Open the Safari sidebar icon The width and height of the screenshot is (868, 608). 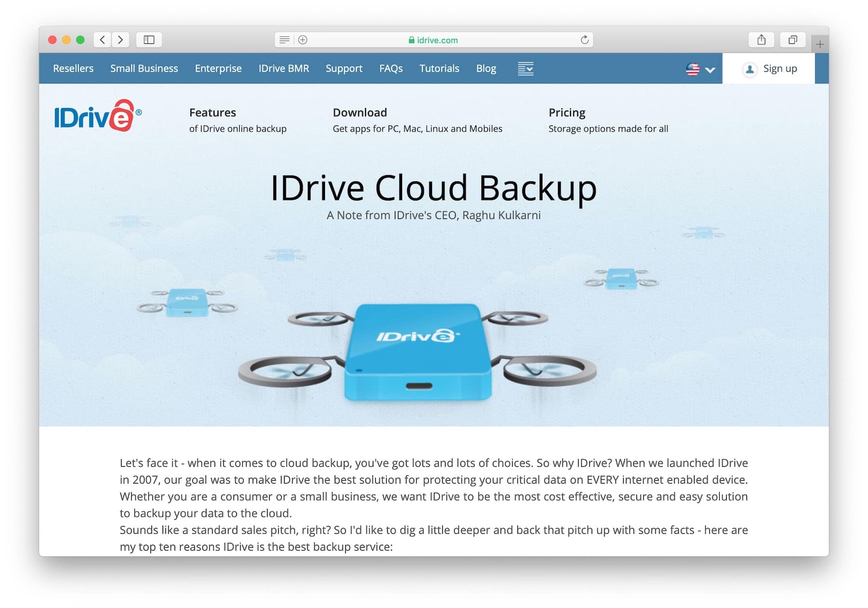click(x=149, y=40)
